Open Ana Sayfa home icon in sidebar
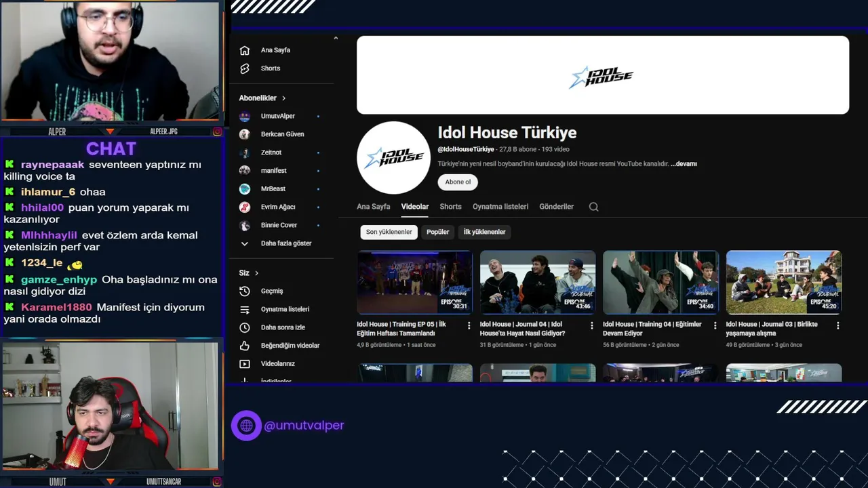 245,50
